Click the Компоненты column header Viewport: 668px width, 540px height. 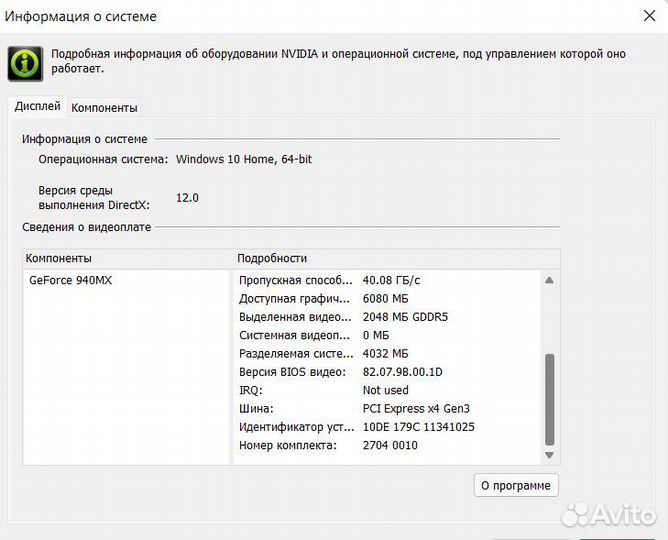click(x=58, y=258)
